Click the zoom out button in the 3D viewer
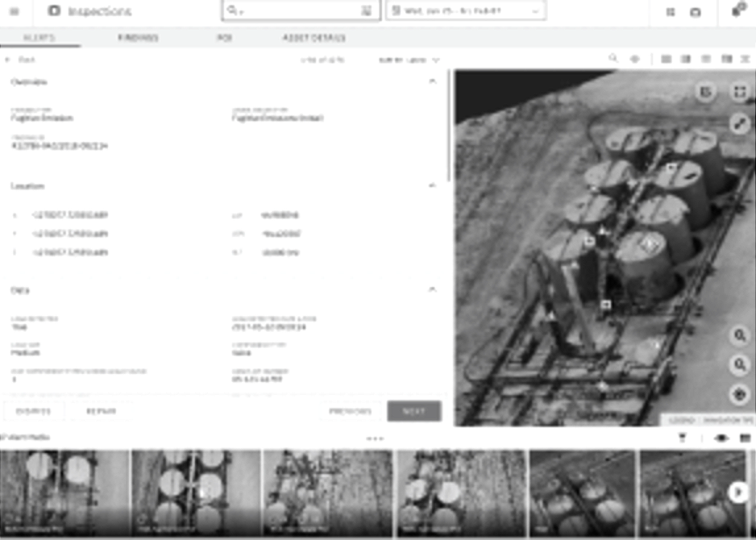This screenshot has height=540, width=756. click(x=740, y=365)
